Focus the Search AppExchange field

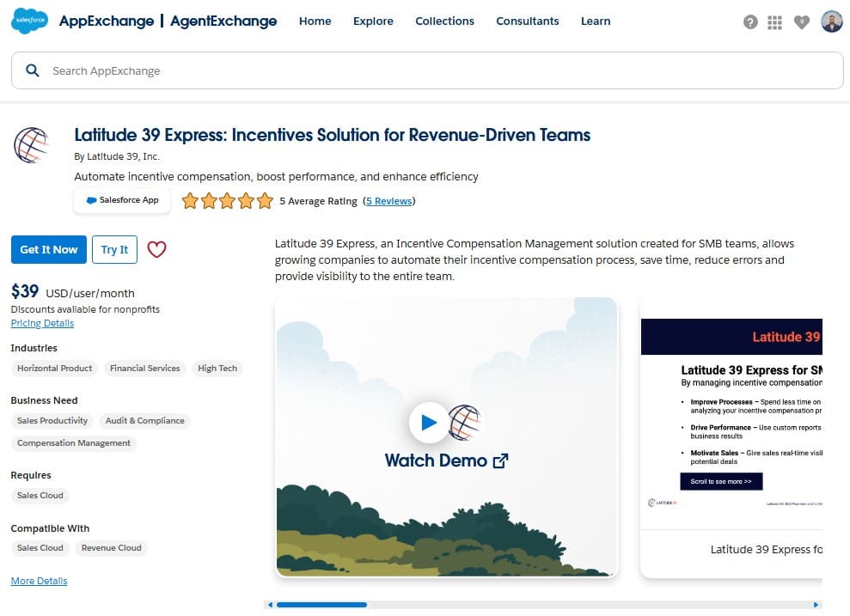(x=427, y=70)
